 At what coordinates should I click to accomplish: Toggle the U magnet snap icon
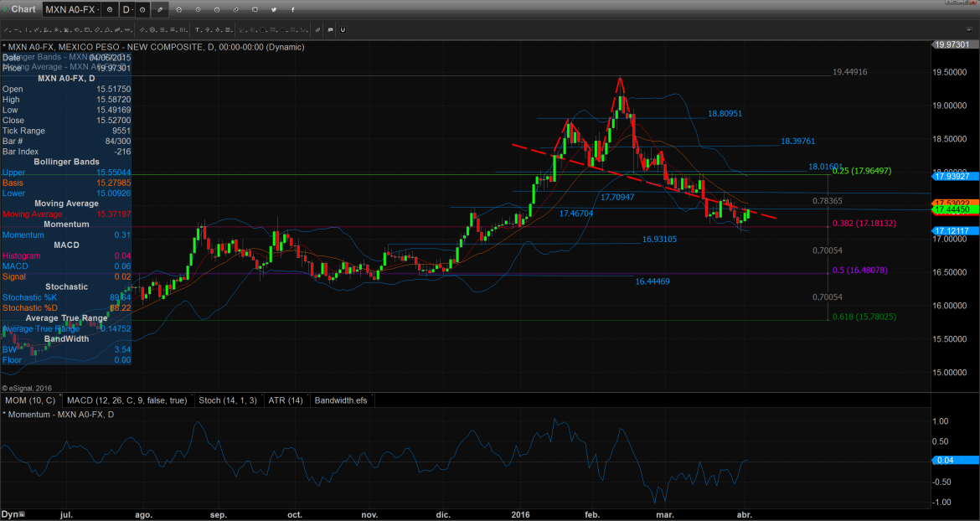tap(343, 29)
